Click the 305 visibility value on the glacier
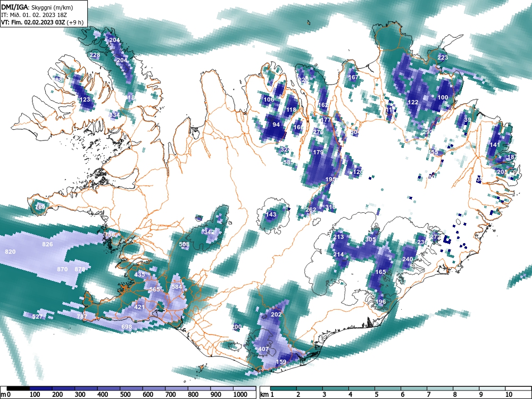Viewport: 532px width, 399px height. [x=370, y=239]
